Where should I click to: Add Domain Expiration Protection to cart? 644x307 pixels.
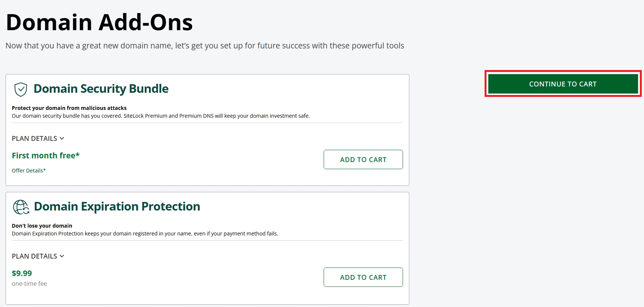click(x=363, y=277)
